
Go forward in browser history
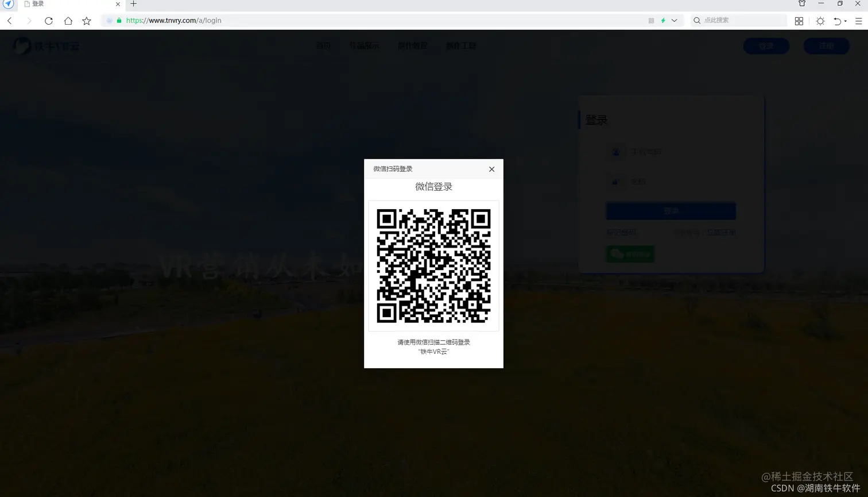pyautogui.click(x=29, y=21)
